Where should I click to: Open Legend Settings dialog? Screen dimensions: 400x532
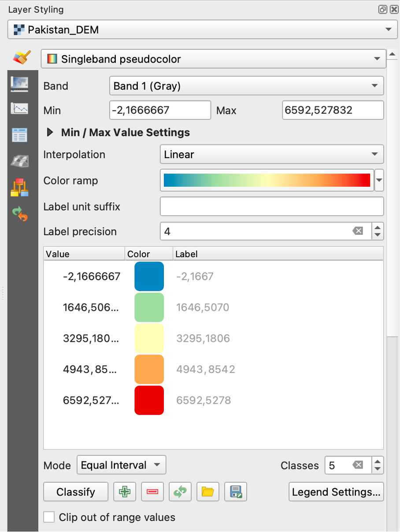tap(336, 492)
